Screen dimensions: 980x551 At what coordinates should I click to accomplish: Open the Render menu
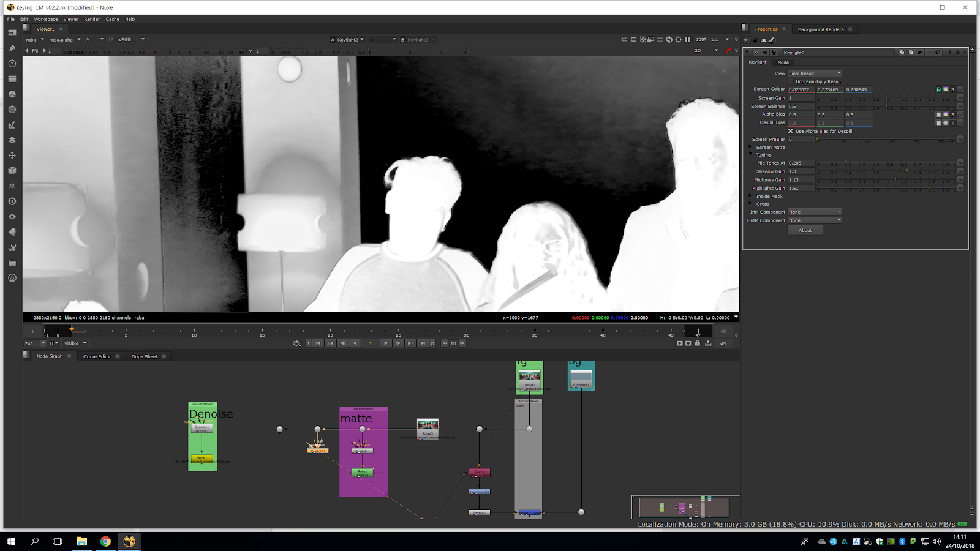[x=92, y=19]
